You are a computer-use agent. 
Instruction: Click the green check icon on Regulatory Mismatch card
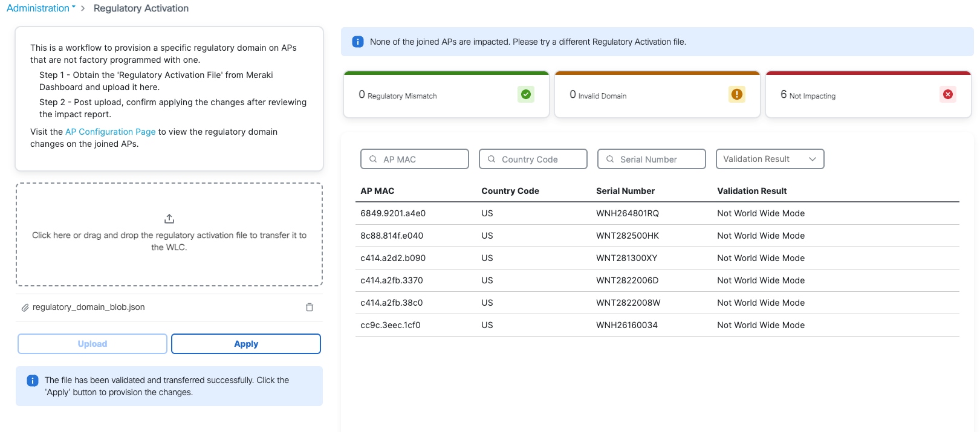click(x=526, y=94)
